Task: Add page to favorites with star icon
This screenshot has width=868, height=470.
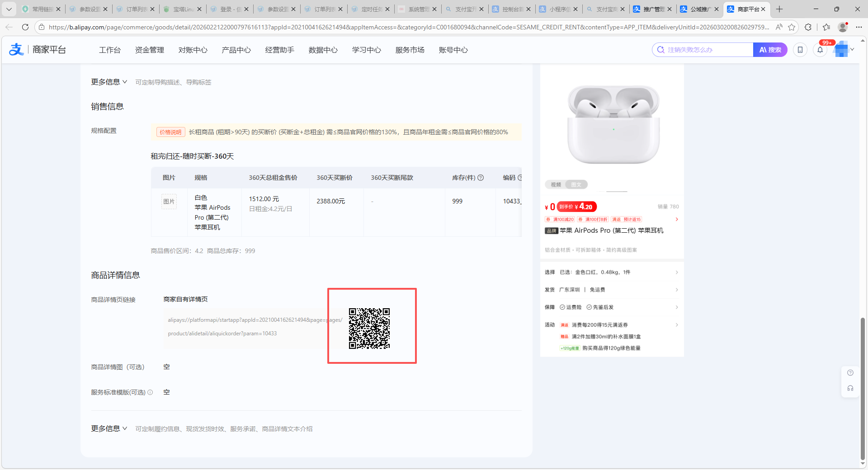Action: tap(792, 27)
